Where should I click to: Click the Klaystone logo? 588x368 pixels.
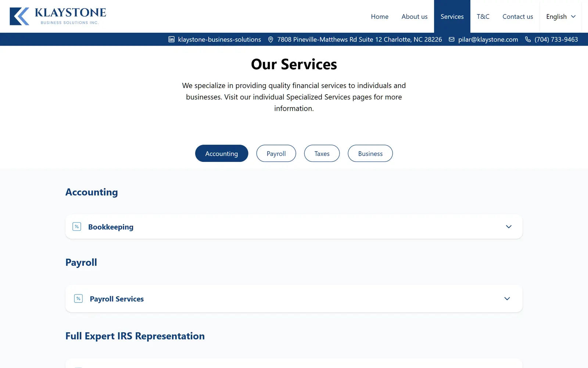(x=58, y=16)
